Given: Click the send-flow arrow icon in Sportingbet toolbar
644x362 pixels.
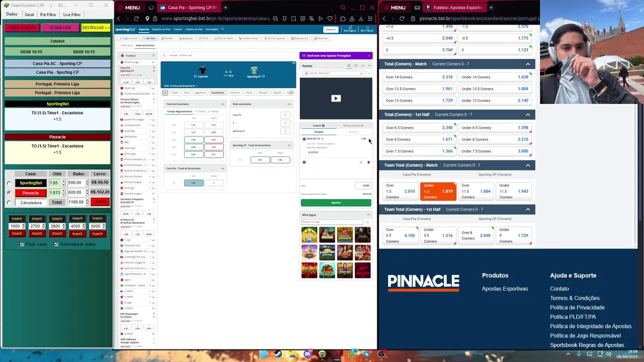Looking at the screenshot, I should [320, 19].
